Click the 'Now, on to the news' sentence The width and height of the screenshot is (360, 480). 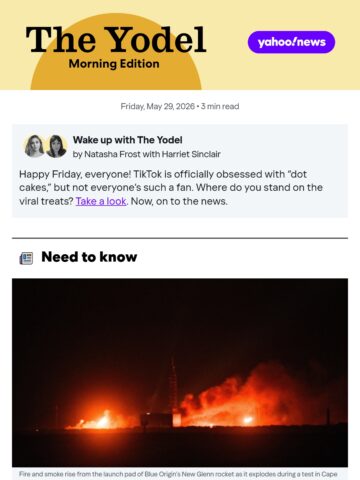[179, 201]
